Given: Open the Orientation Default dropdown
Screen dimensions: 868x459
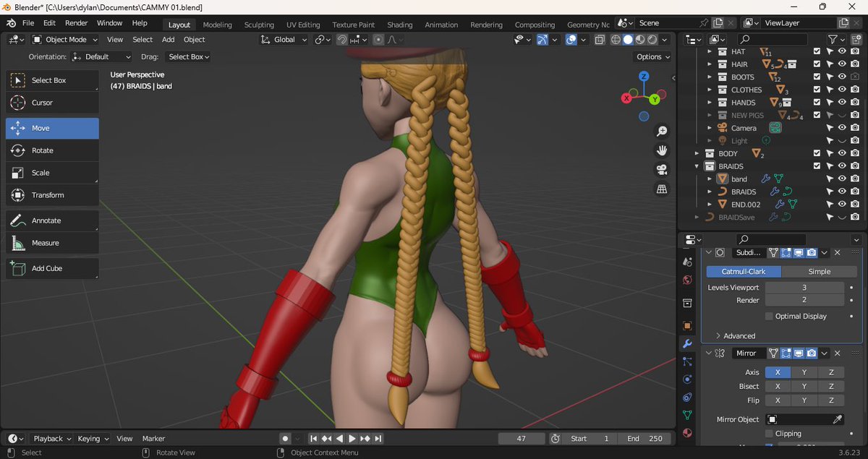Looking at the screenshot, I should (x=101, y=56).
